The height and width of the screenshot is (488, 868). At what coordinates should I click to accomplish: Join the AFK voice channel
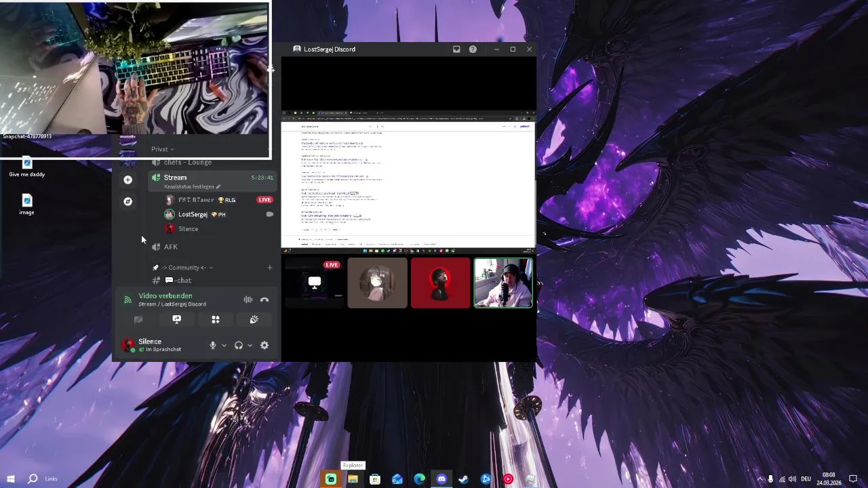pyautogui.click(x=170, y=247)
